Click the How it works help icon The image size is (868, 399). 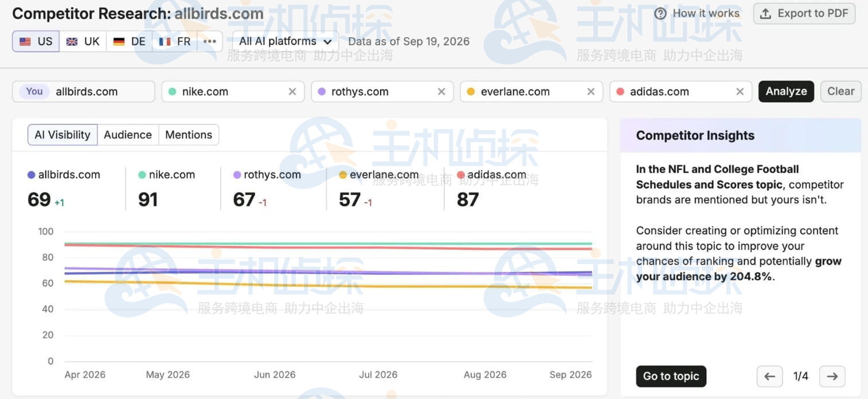click(660, 14)
